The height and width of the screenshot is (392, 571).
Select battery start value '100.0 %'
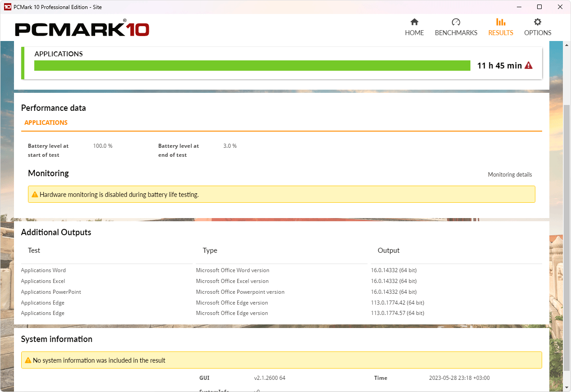pos(103,146)
